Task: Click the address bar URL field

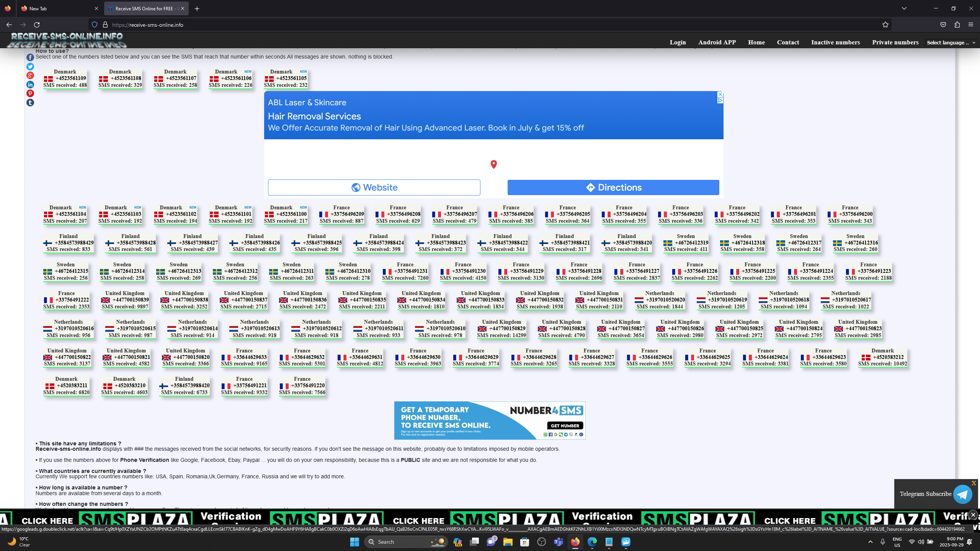Action: [x=459, y=25]
